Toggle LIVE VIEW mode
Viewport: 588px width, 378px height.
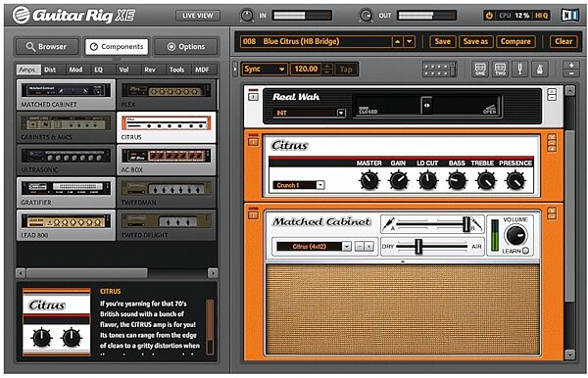[x=198, y=16]
